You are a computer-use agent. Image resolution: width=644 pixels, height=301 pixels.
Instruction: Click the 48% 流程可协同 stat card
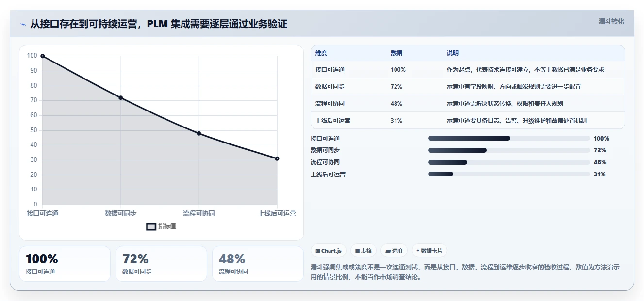point(258,264)
